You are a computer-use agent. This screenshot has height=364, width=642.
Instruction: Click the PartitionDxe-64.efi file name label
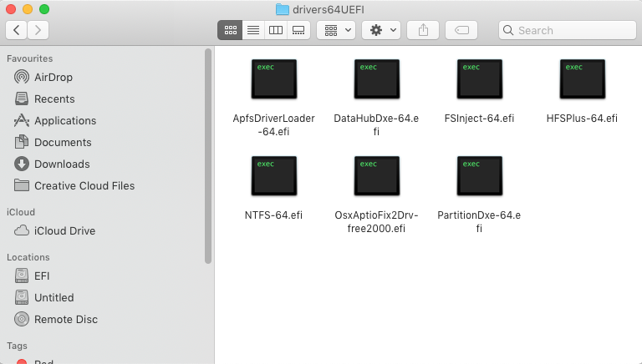[x=479, y=222]
